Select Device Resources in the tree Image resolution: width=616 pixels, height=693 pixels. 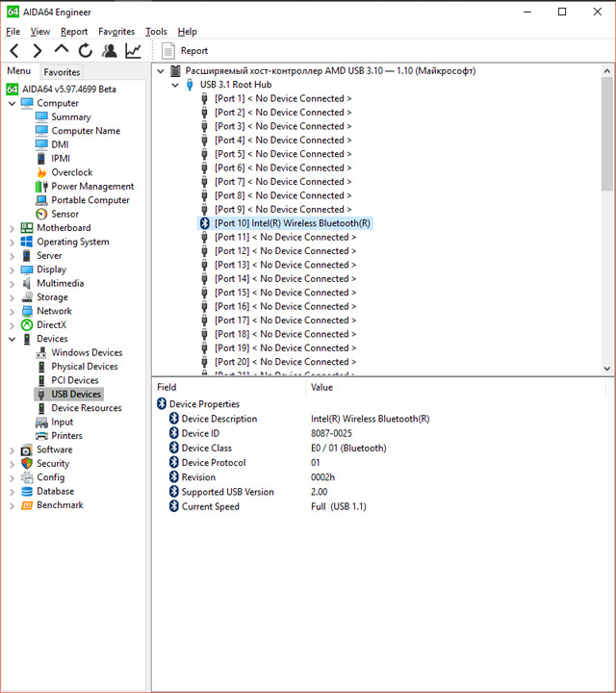pos(87,408)
